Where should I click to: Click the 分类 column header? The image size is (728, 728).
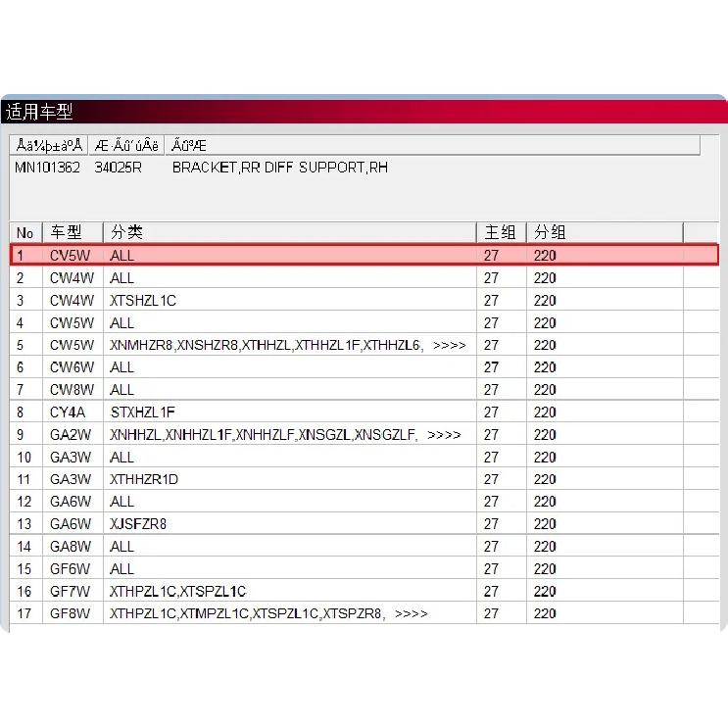pyautogui.click(x=290, y=232)
